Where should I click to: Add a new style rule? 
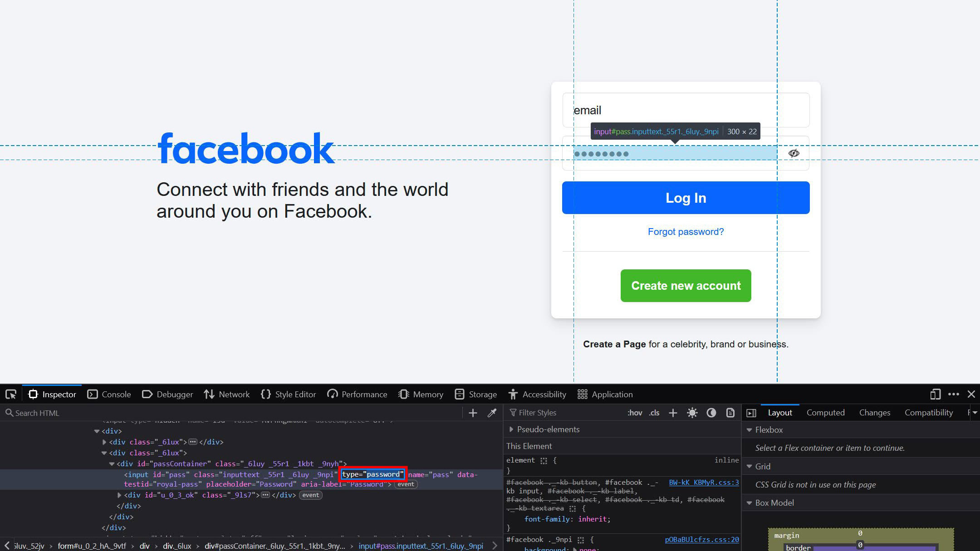pyautogui.click(x=673, y=413)
